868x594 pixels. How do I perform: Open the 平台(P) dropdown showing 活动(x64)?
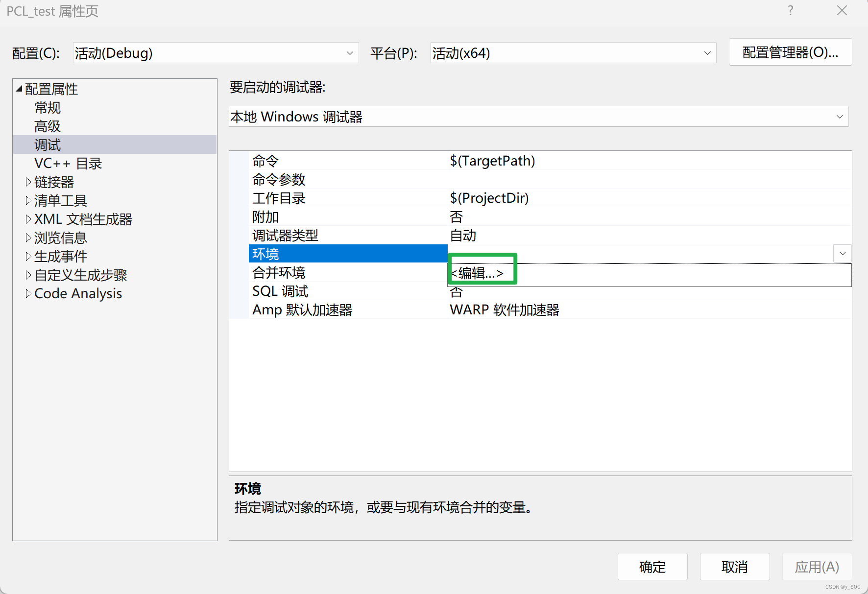point(707,52)
